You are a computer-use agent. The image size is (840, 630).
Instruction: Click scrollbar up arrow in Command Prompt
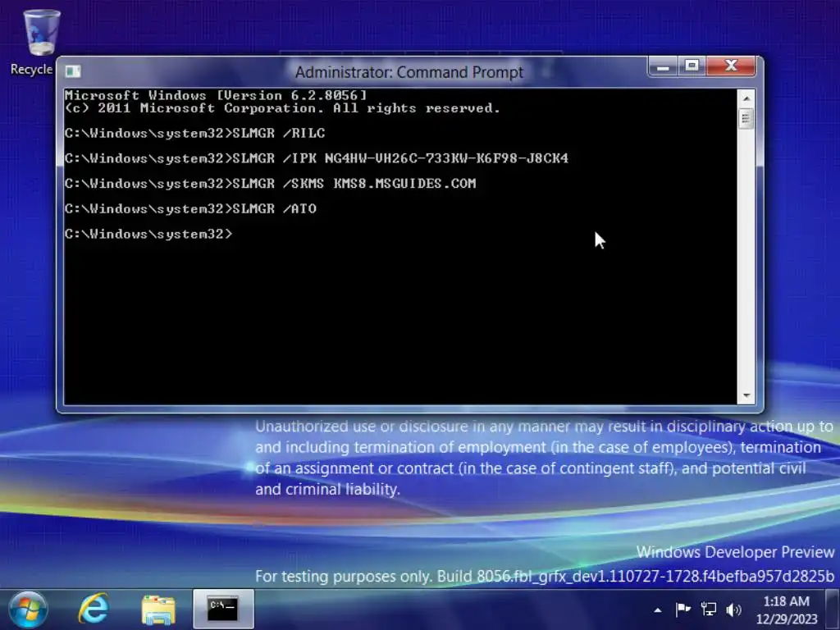(x=746, y=98)
